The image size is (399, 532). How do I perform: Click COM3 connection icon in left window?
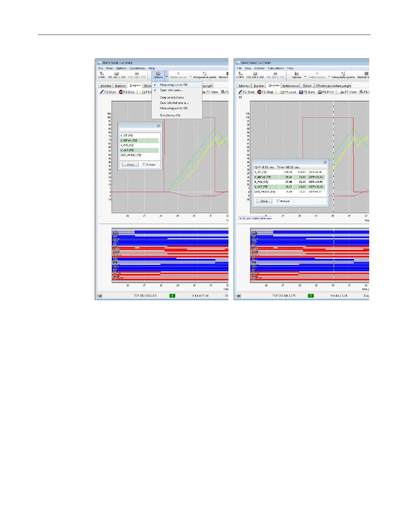pos(102,73)
